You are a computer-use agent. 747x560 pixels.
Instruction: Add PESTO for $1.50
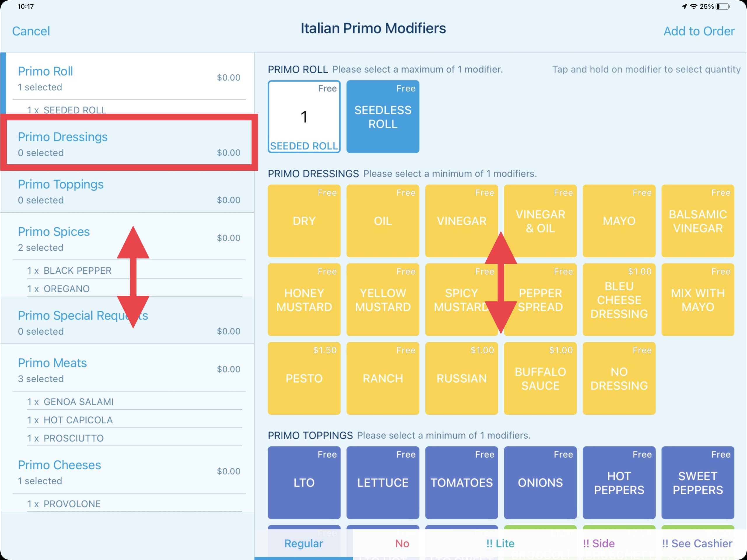tap(304, 378)
